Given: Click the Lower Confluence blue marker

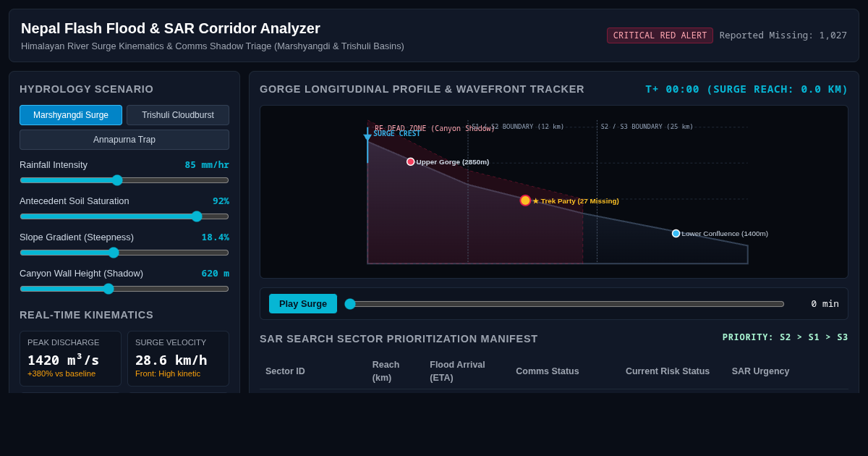Looking at the screenshot, I should click(x=676, y=234).
